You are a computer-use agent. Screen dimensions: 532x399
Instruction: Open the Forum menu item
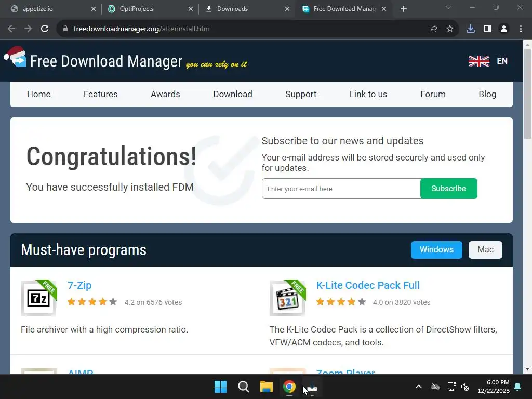[433, 95]
